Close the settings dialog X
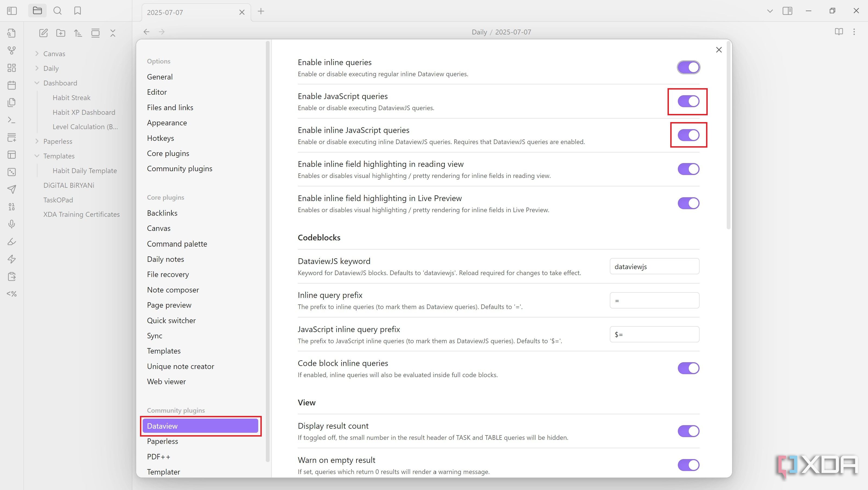This screenshot has width=868, height=490. coord(719,50)
